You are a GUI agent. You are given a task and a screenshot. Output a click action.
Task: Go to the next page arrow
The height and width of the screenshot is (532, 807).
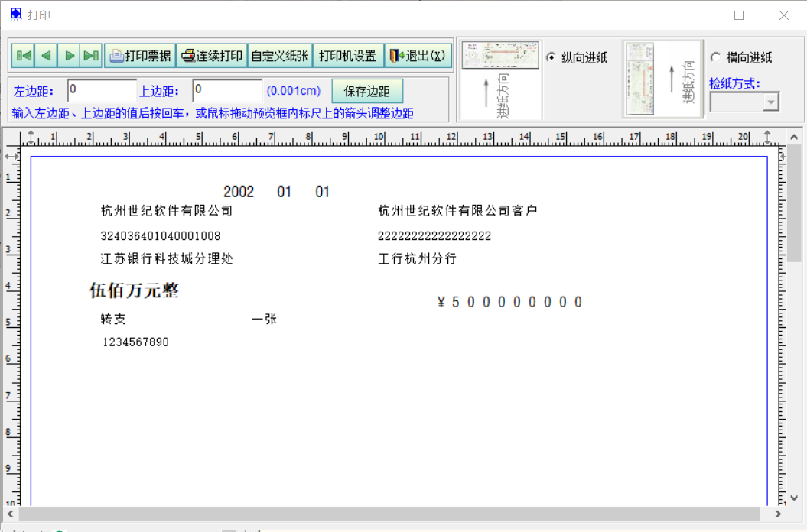[x=69, y=56]
